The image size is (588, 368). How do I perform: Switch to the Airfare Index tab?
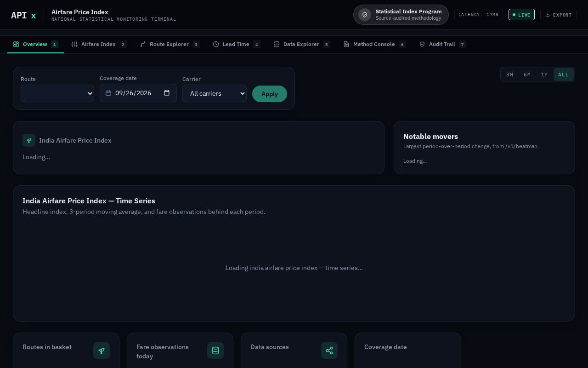point(99,44)
